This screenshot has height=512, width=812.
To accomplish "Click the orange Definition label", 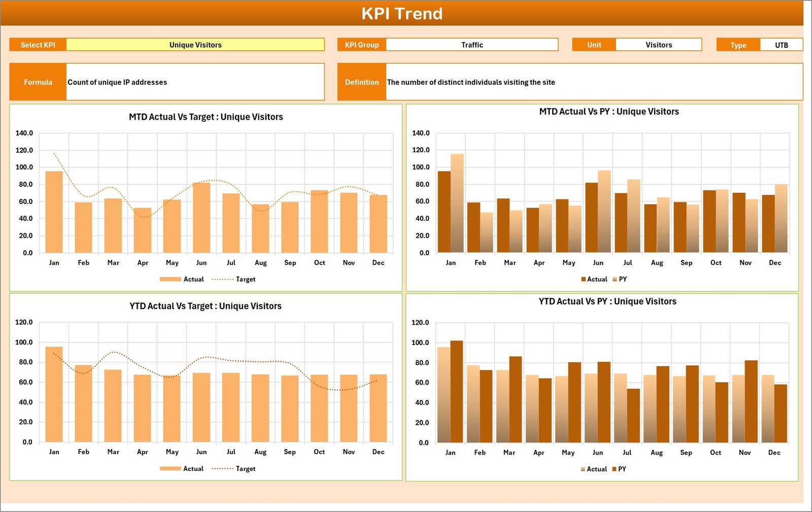I will coord(361,82).
